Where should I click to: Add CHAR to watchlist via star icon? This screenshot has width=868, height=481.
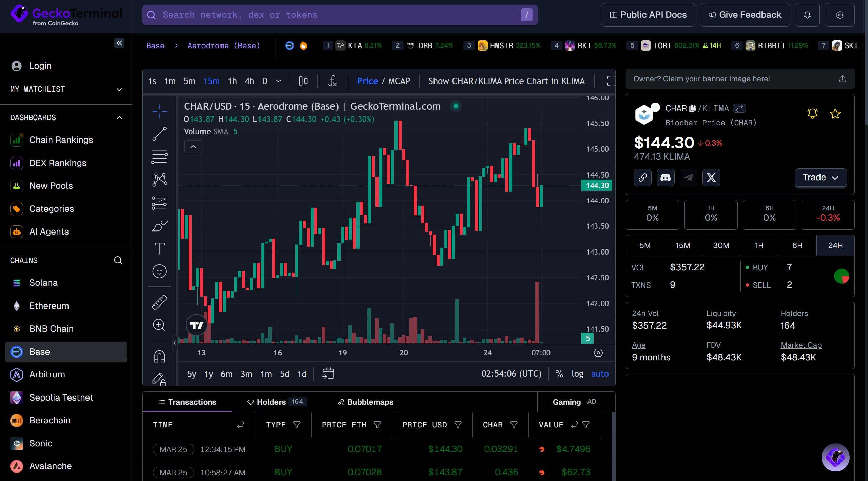(x=835, y=114)
